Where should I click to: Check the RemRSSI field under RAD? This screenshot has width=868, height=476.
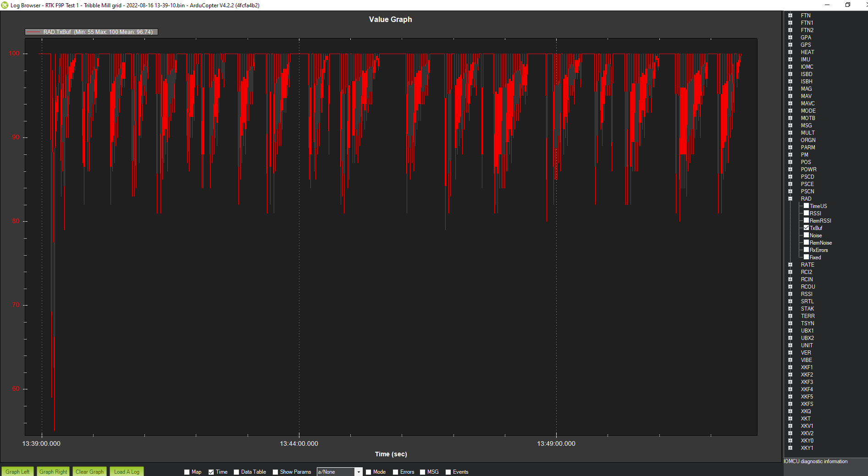point(806,220)
